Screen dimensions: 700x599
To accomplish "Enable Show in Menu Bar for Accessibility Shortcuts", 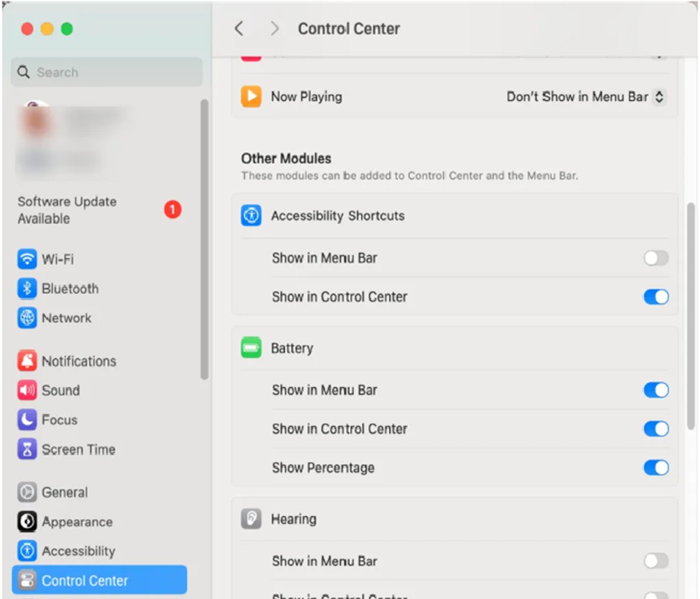I will tap(655, 258).
